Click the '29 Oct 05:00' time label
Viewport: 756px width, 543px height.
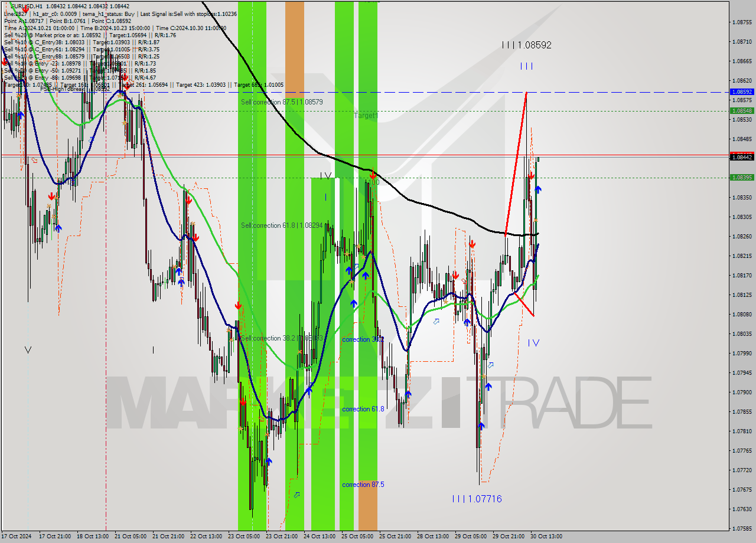click(x=470, y=537)
